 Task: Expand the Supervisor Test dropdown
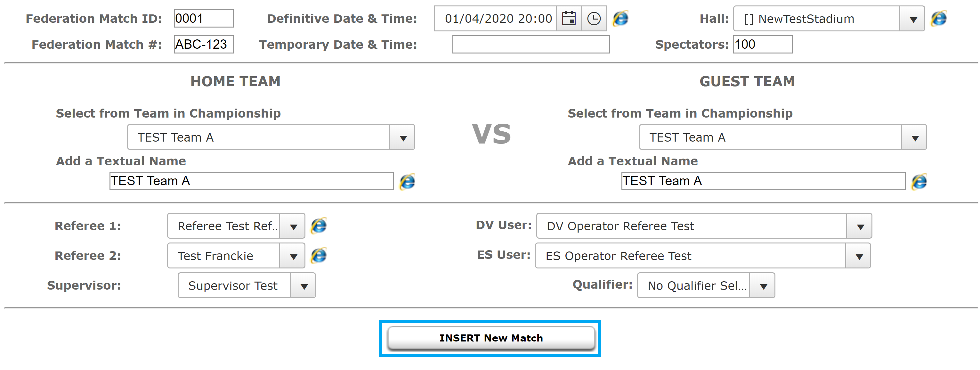pos(247,285)
